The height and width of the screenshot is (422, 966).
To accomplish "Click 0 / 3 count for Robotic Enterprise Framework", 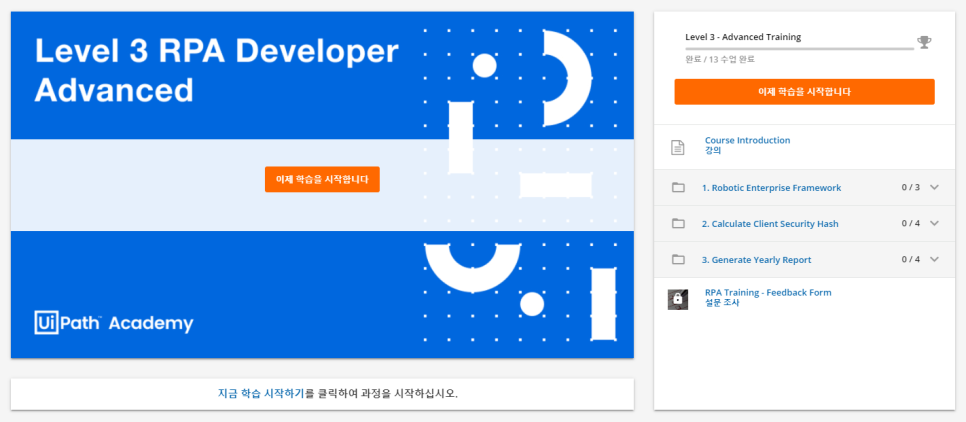I will pyautogui.click(x=911, y=187).
